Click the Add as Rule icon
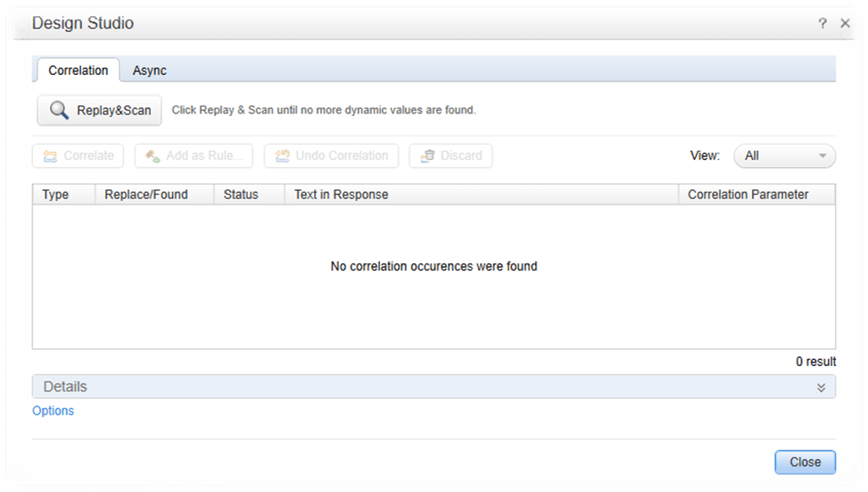The image size is (868, 492). [153, 156]
